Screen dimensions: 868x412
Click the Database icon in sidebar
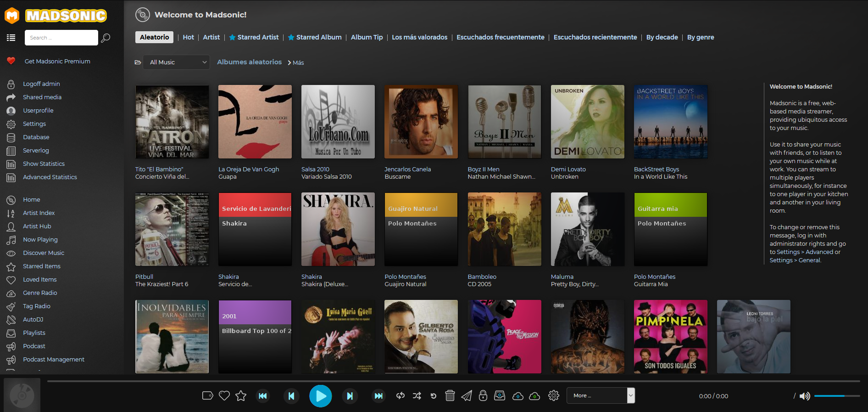[x=11, y=137]
